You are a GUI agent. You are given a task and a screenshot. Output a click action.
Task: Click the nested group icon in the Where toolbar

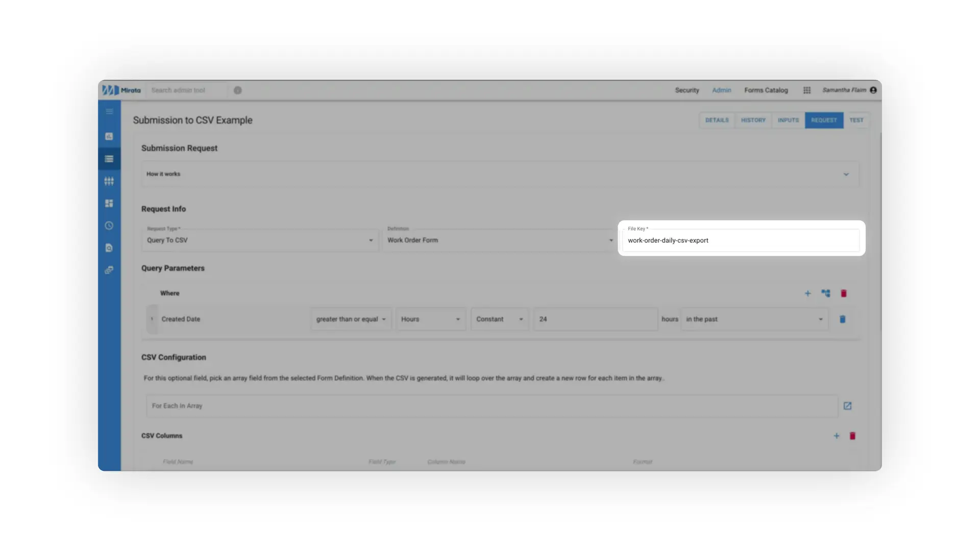[x=826, y=293]
